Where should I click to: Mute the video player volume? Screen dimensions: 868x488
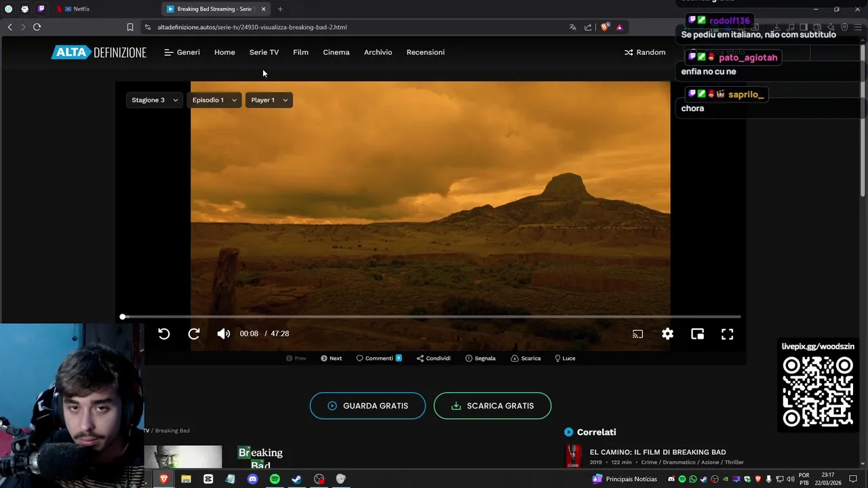tap(223, 333)
